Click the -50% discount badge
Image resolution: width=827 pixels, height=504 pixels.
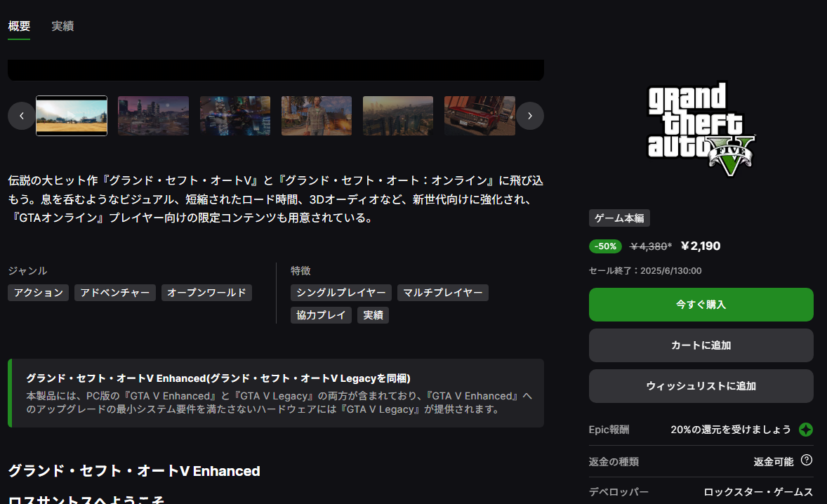605,246
